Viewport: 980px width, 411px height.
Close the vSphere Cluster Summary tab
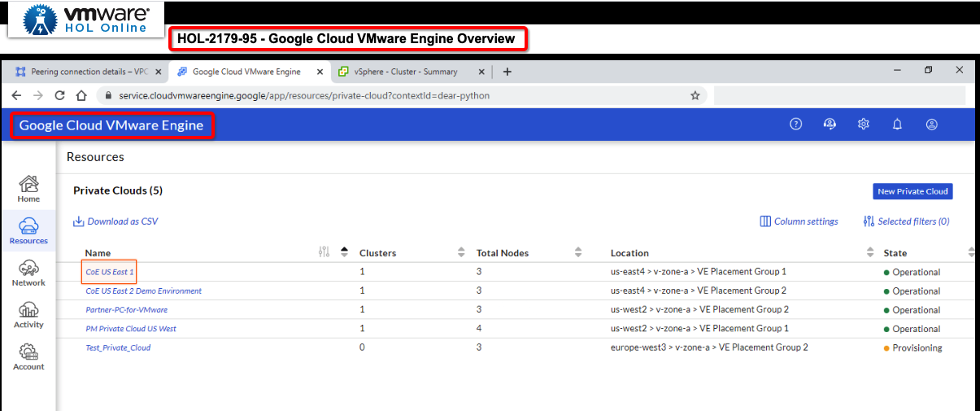coord(481,72)
